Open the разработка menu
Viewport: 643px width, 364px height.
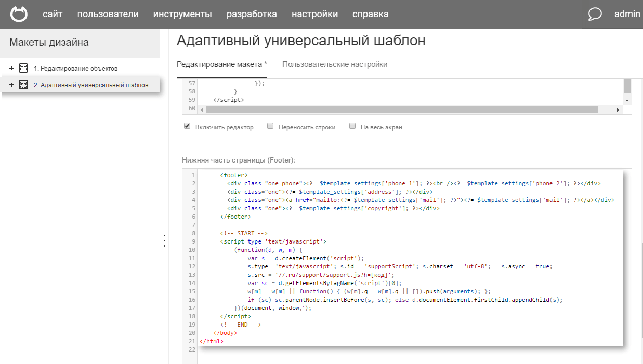[252, 14]
